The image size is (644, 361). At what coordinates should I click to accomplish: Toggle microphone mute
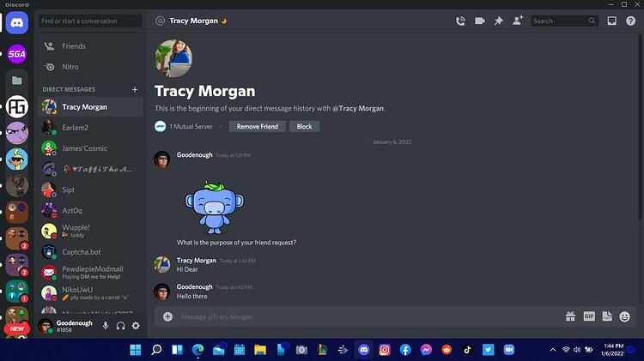point(106,326)
